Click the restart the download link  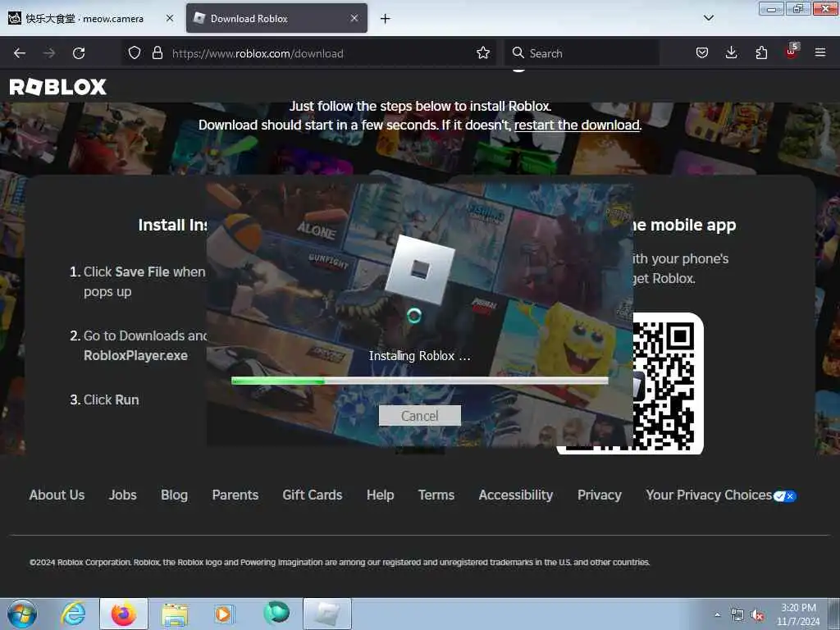pos(577,126)
